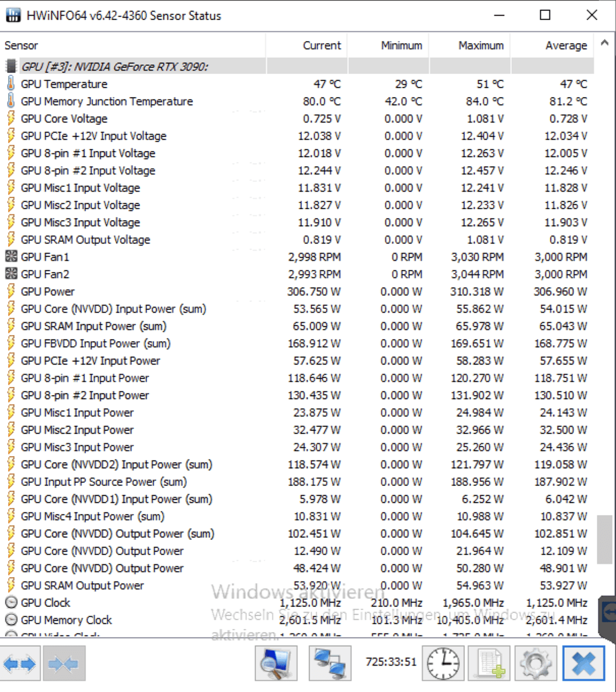This screenshot has width=616, height=692.
Task: Open sensor settings gear icon
Action: coord(536,663)
